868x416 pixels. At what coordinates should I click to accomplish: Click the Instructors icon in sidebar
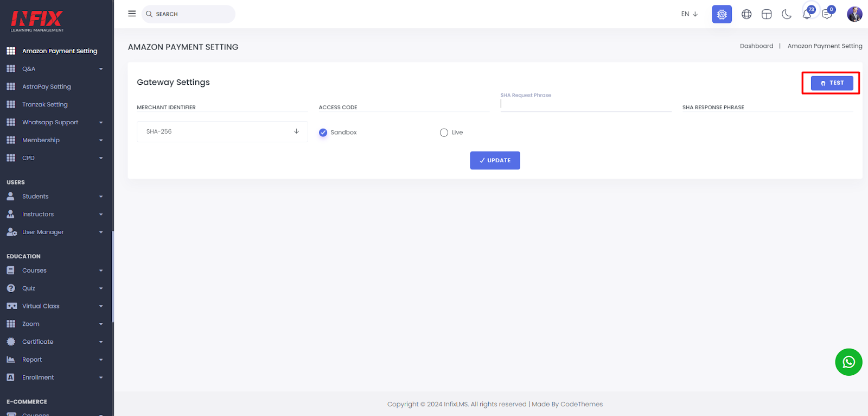[x=10, y=214]
